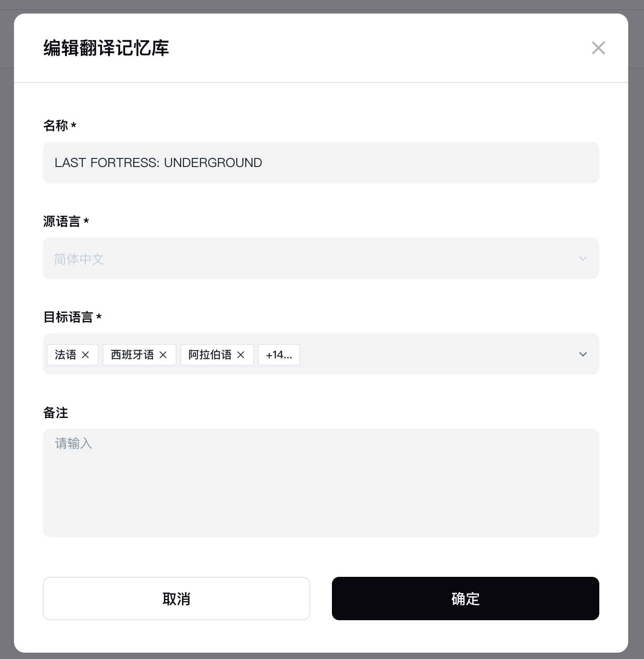Screen dimensions: 644x659
Task: Select the 西班牙语 tag text
Action: coord(132,355)
